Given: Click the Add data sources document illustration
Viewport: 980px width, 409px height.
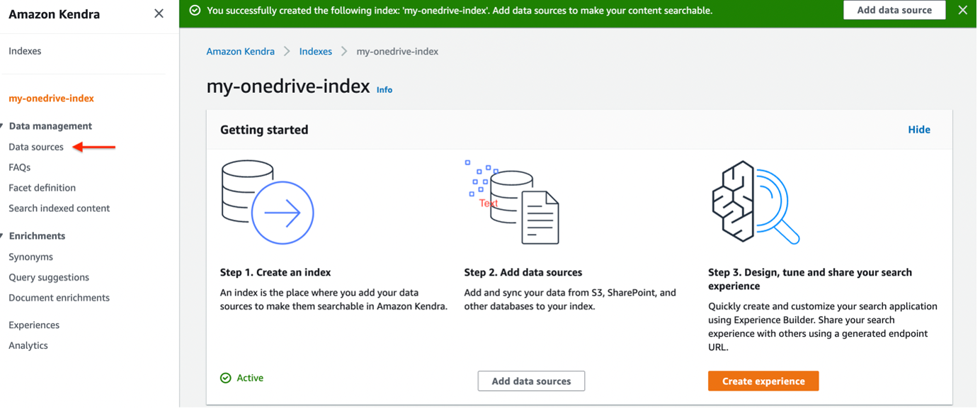Looking at the screenshot, I should click(512, 202).
